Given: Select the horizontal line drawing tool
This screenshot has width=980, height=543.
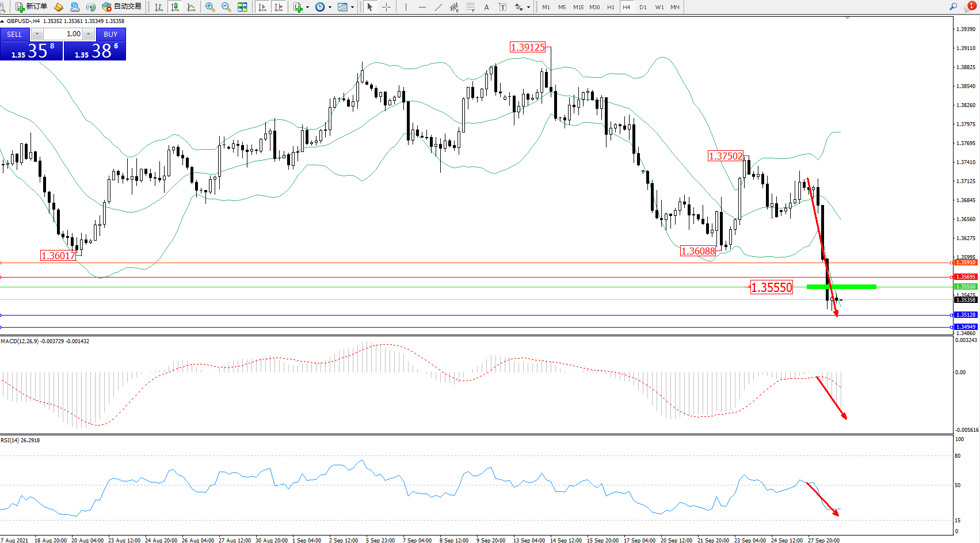Looking at the screenshot, I should click(422, 7).
